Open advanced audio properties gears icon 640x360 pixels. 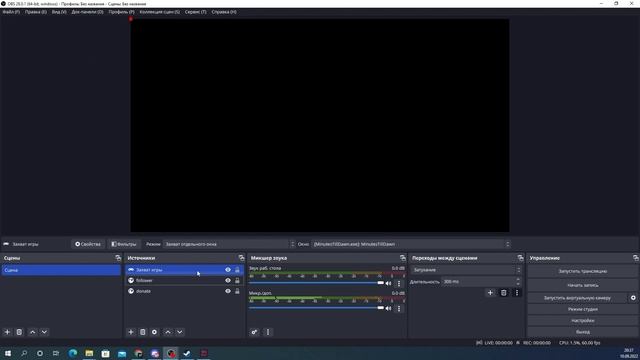[254, 332]
